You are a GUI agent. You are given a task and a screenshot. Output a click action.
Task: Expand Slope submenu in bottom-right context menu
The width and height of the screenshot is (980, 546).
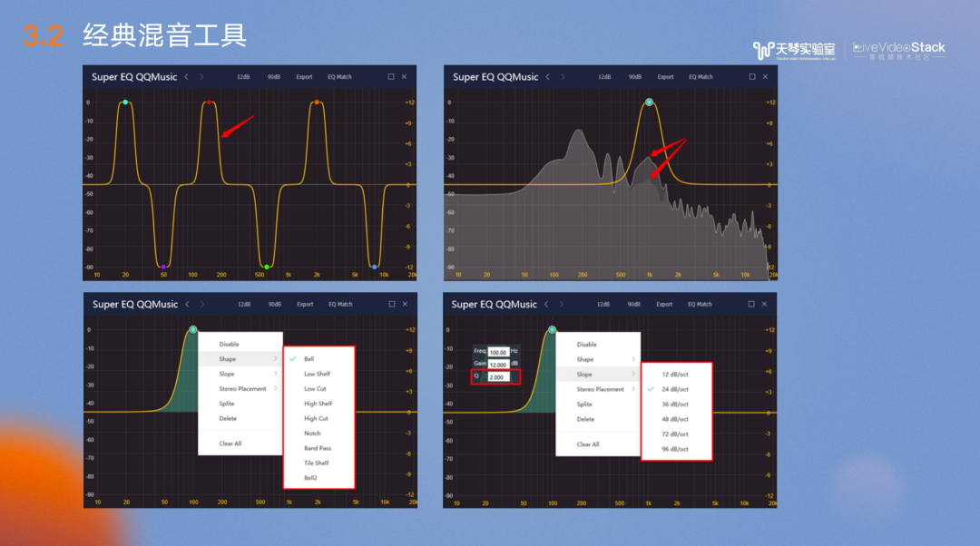tap(598, 375)
